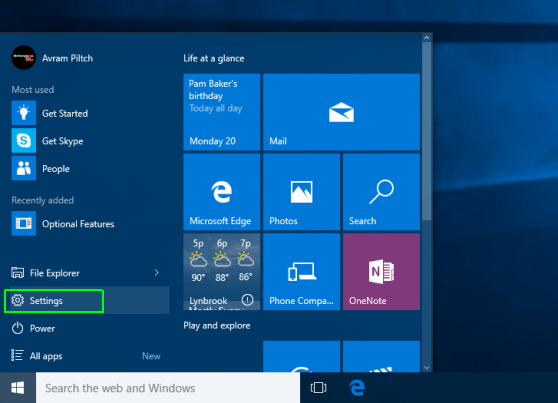The width and height of the screenshot is (558, 403).
Task: Click the Windows Start button
Action: pyautogui.click(x=17, y=388)
